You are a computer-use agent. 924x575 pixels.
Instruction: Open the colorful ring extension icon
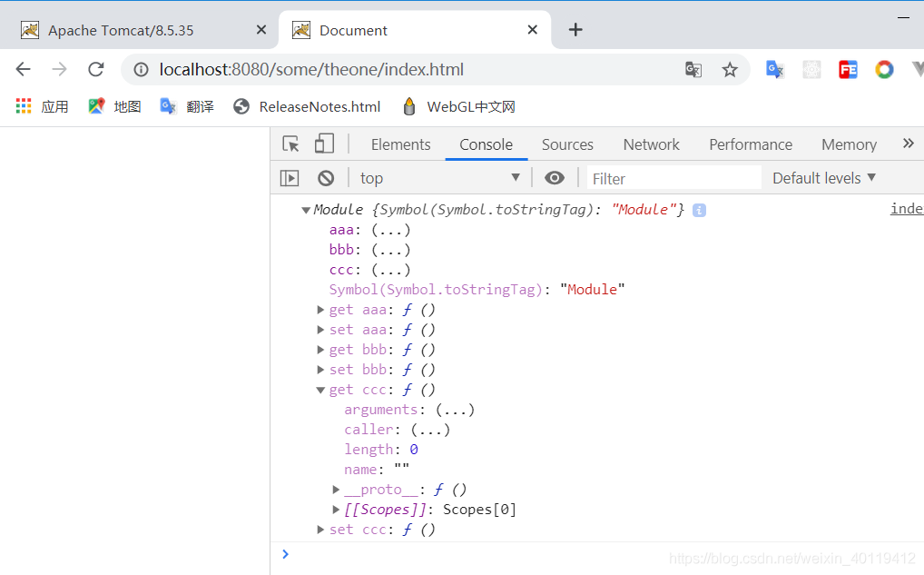884,70
